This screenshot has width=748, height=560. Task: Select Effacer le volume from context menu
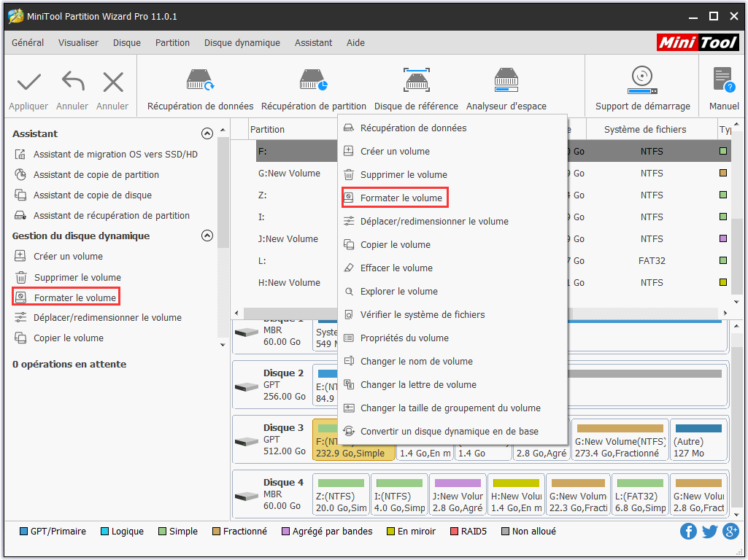click(x=396, y=268)
